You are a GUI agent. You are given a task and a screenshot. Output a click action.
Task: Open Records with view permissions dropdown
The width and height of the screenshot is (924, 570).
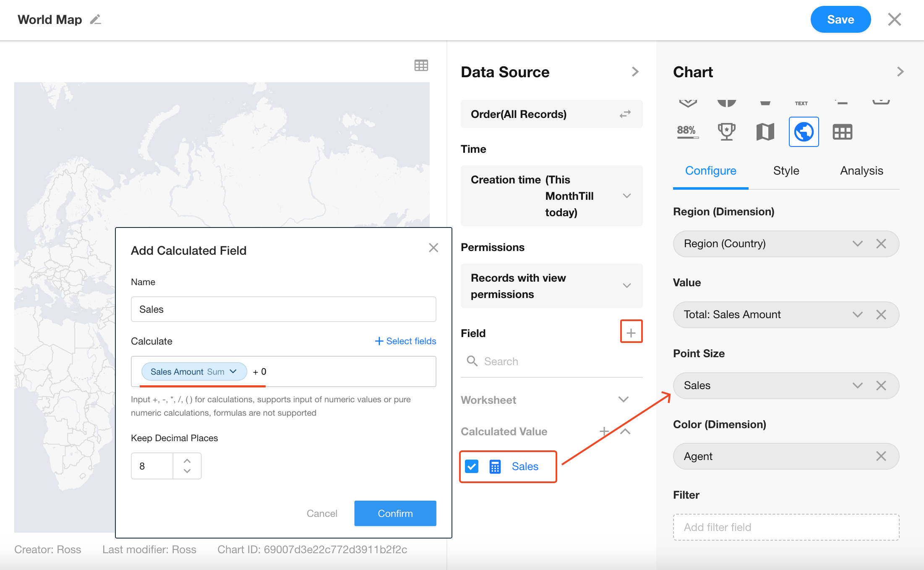tap(626, 286)
